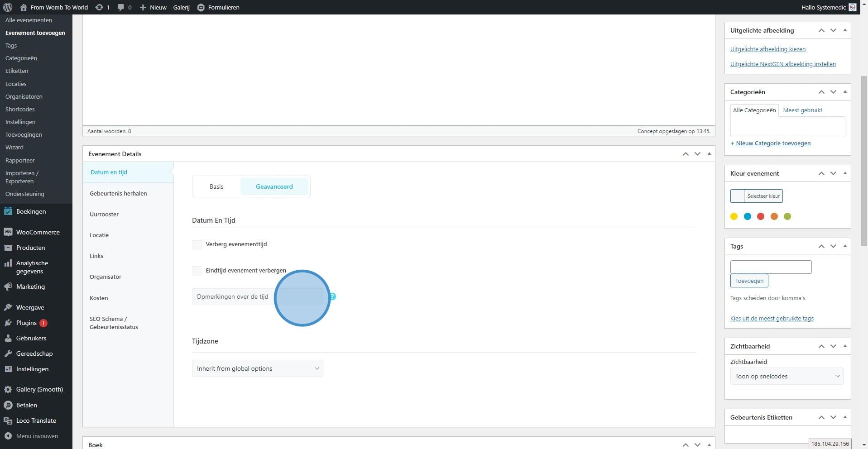
Task: Open Analytische gegevens chart icon
Action: tap(8, 263)
